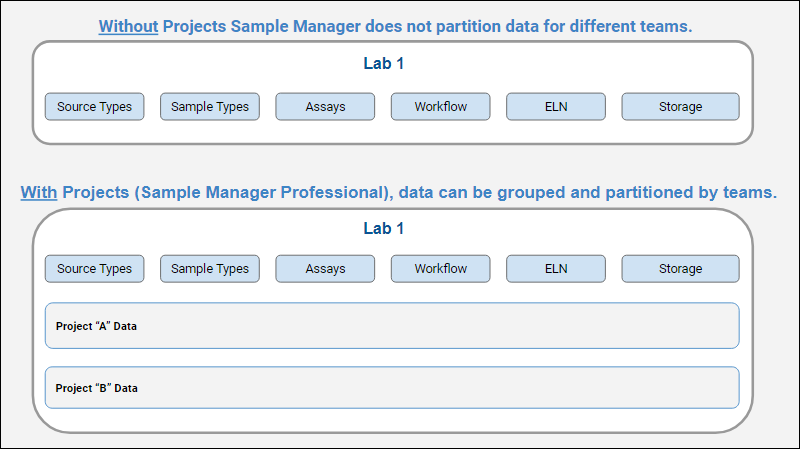Select the Project "B" Data panel
This screenshot has width=800, height=449.
click(x=392, y=388)
